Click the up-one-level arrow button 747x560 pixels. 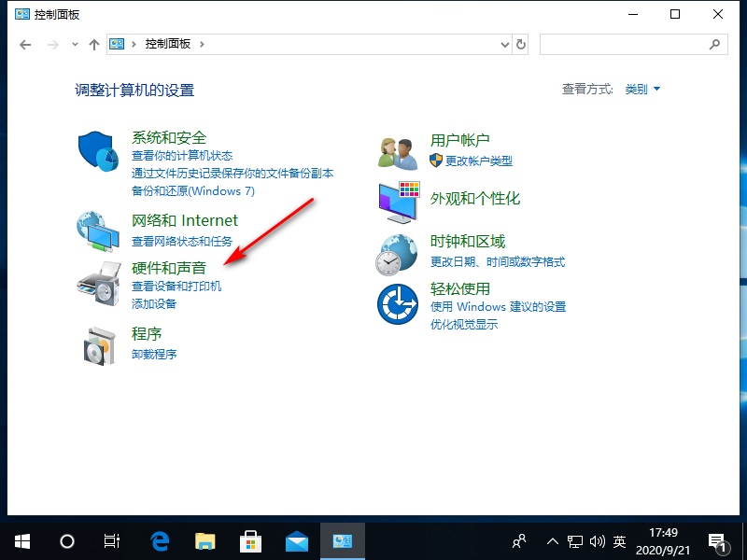pyautogui.click(x=93, y=44)
